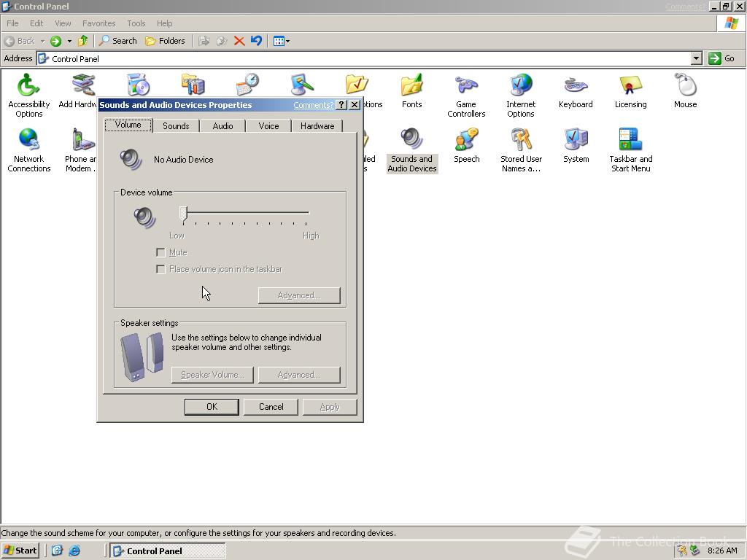Open Taskbar and Start Menu icon
Screen dimensions: 747x560
click(x=630, y=150)
